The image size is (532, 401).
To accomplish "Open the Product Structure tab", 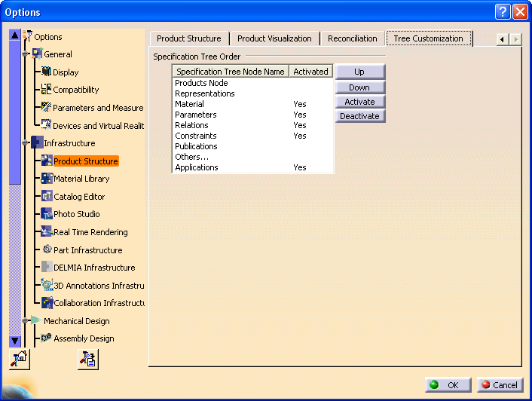I will [189, 38].
